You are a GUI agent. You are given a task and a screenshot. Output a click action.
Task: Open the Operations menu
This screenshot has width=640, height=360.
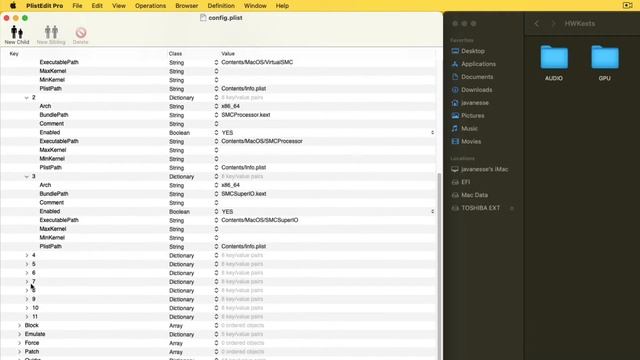tap(150, 6)
